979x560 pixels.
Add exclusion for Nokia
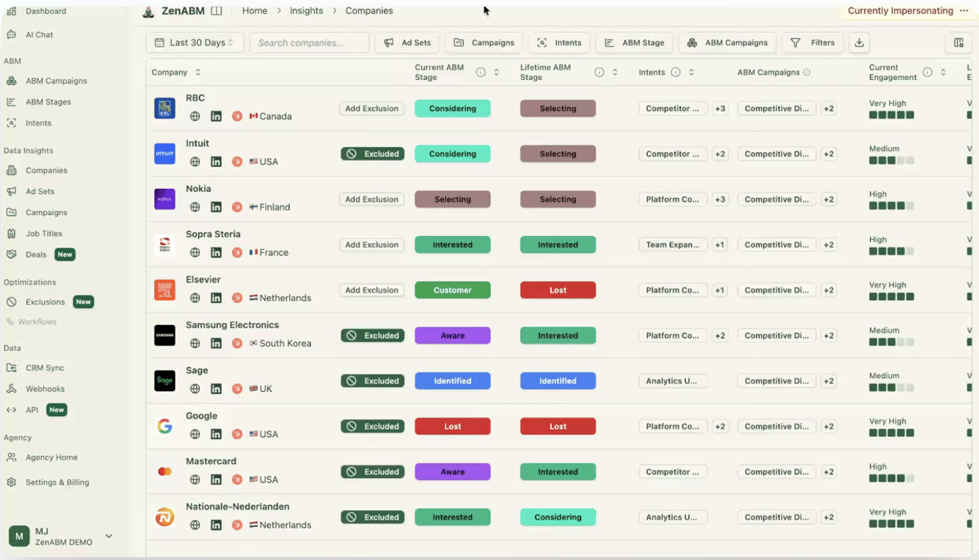pyautogui.click(x=372, y=199)
